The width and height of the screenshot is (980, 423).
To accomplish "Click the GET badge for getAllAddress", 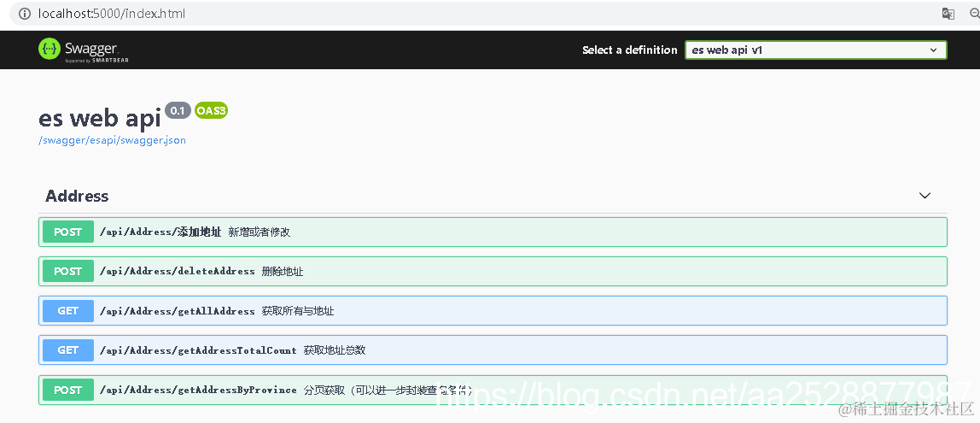I will pos(68,311).
